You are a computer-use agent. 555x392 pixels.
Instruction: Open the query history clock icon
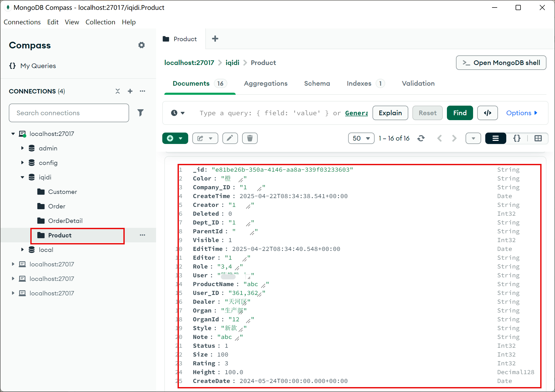tap(175, 113)
